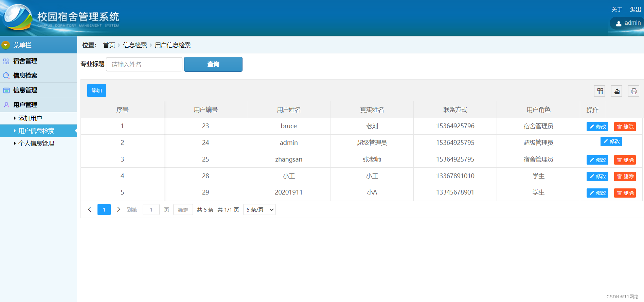Go to previous page arrow
Viewport: 644px width, 302px height.
coord(90,209)
